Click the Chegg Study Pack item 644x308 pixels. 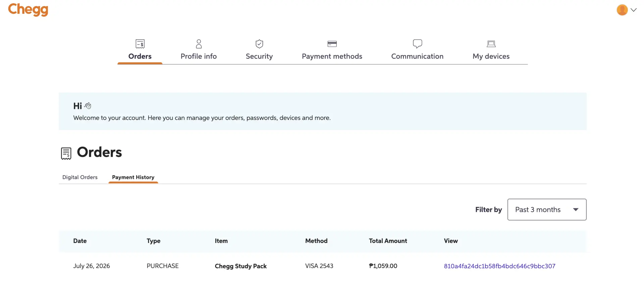[241, 266]
